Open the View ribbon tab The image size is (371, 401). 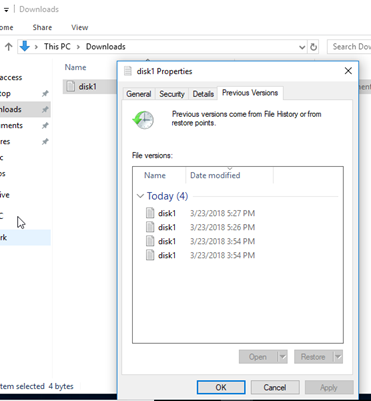coord(79,27)
